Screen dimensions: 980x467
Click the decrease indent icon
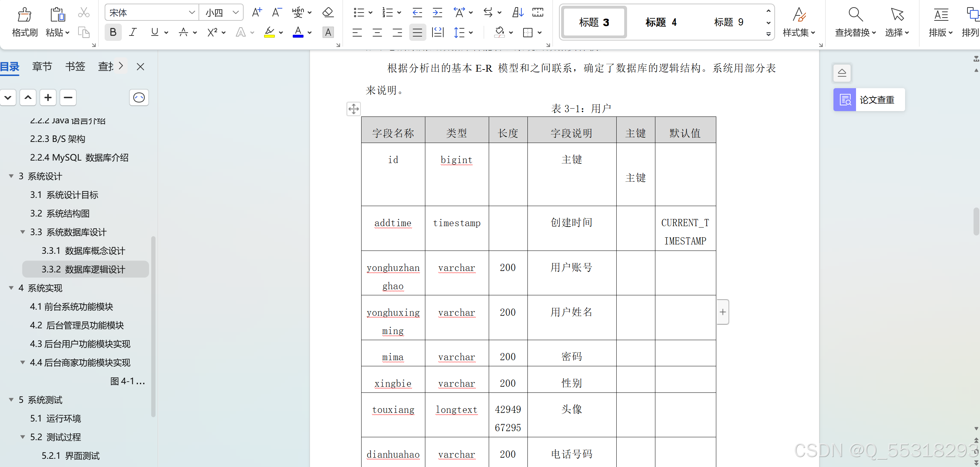(417, 13)
